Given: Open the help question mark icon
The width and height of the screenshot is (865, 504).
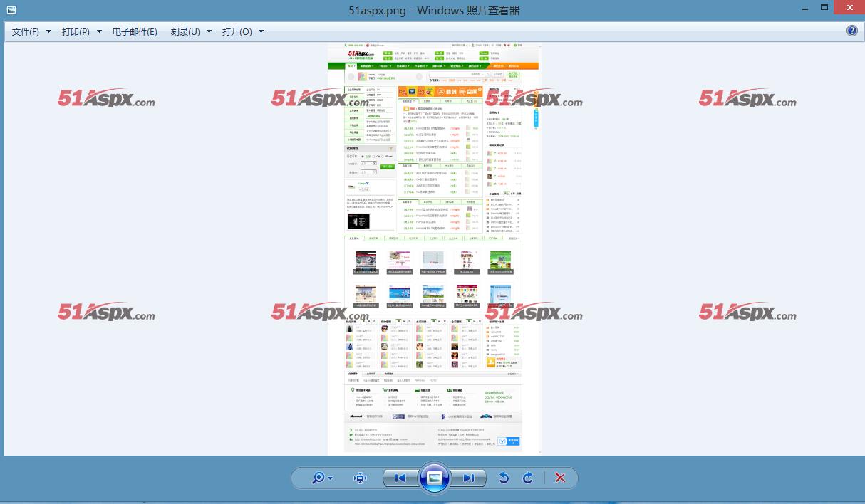Looking at the screenshot, I should click(x=852, y=31).
